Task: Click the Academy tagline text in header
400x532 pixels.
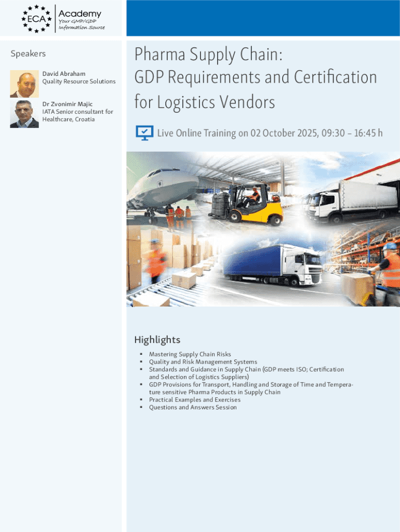Action: tap(82, 24)
